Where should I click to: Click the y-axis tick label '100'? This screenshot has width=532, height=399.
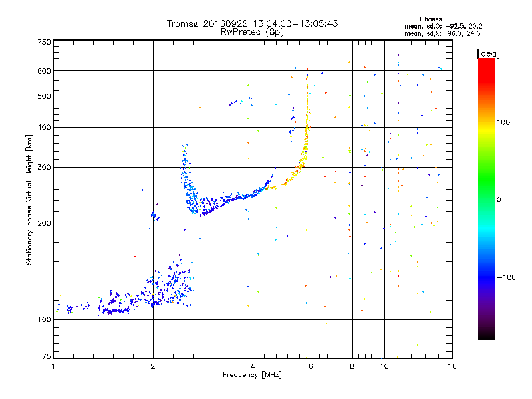coord(44,319)
